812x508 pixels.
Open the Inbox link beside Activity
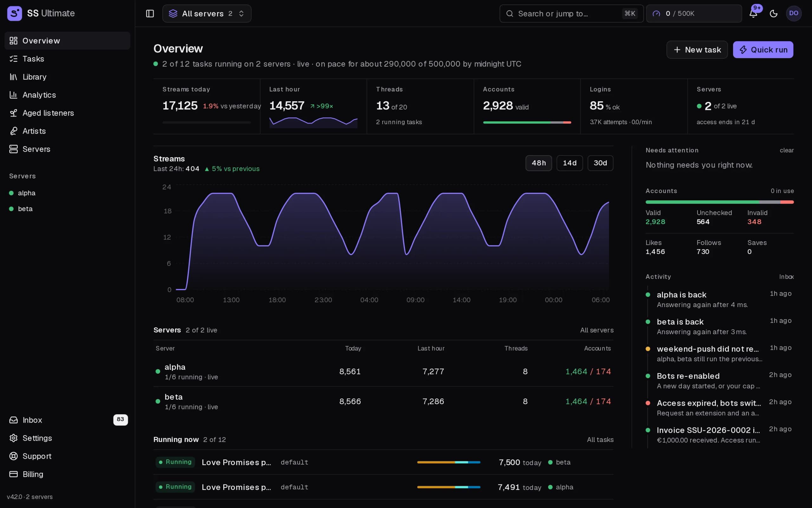pos(786,277)
